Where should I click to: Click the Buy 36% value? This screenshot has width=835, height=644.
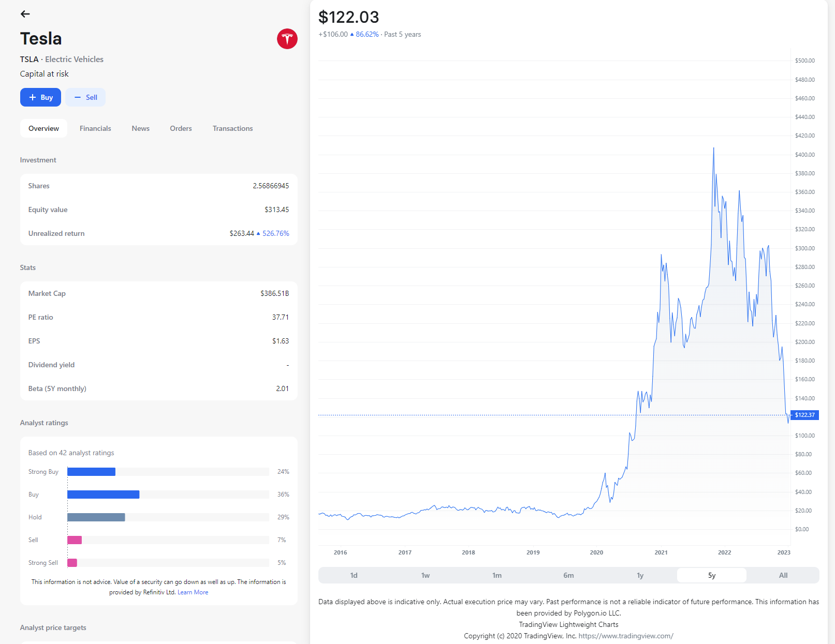click(283, 495)
